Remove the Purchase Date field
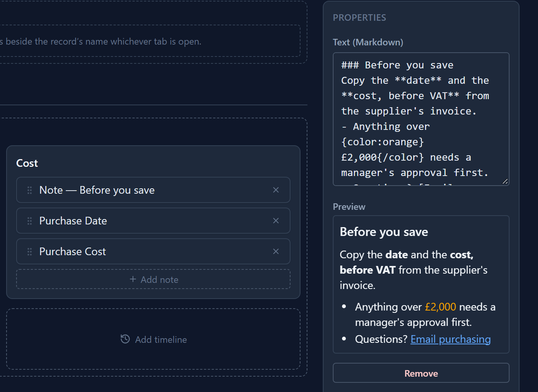The image size is (538, 392). 276,221
